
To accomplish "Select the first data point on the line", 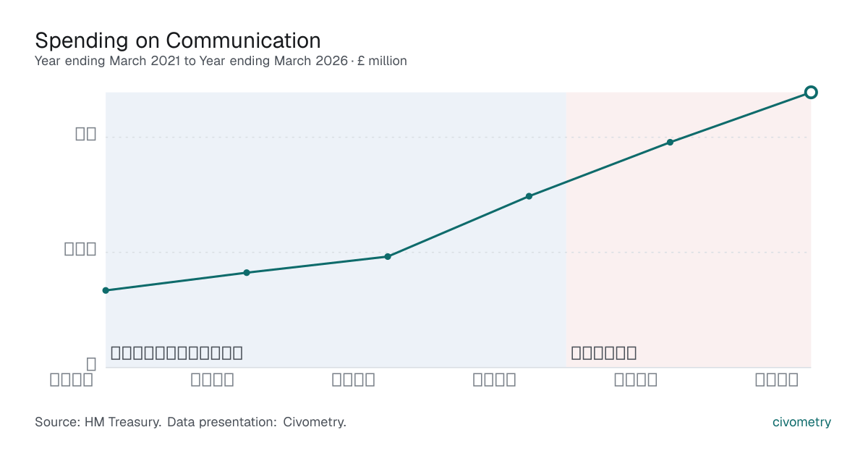I will point(106,290).
